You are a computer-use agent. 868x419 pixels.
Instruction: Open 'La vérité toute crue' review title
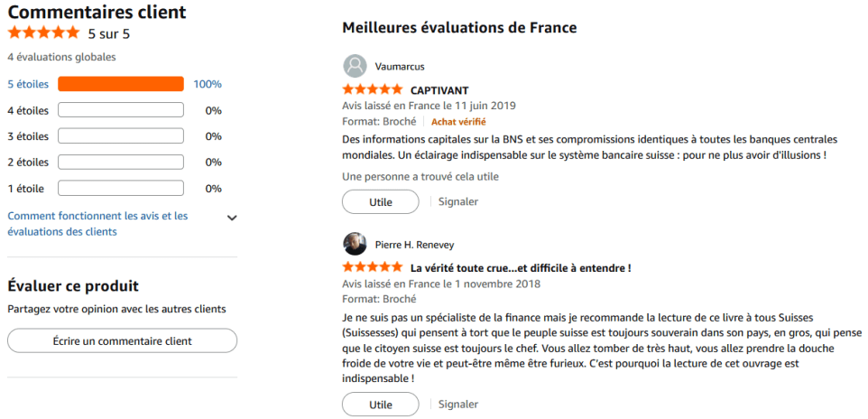click(520, 268)
